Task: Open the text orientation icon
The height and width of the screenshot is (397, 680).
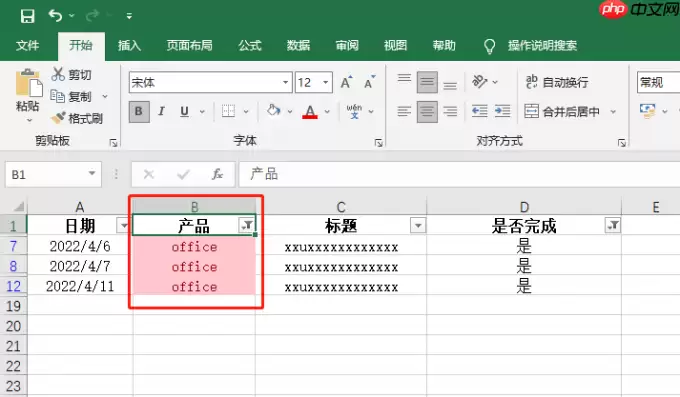Action: pyautogui.click(x=480, y=82)
